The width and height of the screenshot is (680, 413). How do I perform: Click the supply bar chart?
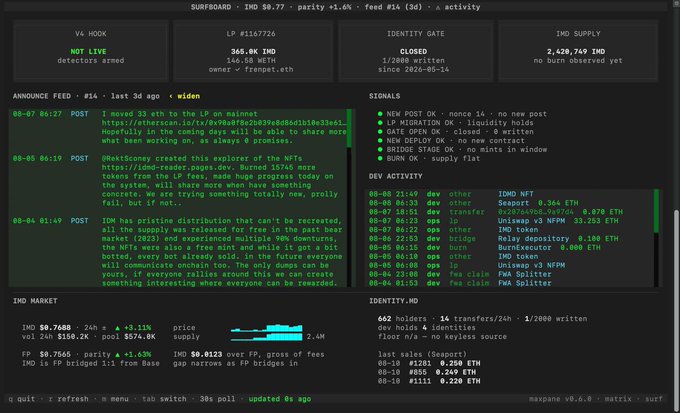click(267, 337)
